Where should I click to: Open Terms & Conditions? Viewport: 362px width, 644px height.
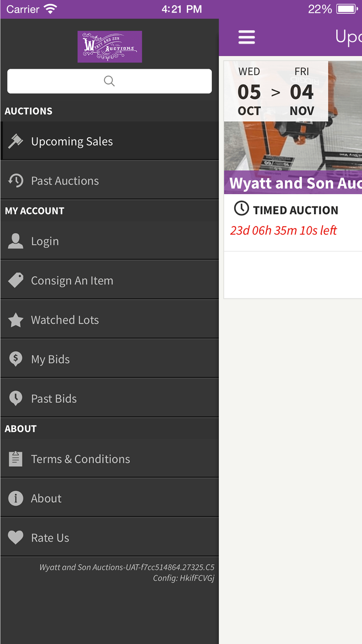[80, 459]
